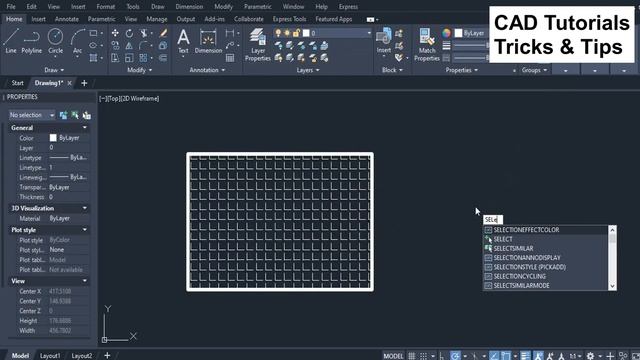Expand the Layers panel dropdown

tap(308, 70)
